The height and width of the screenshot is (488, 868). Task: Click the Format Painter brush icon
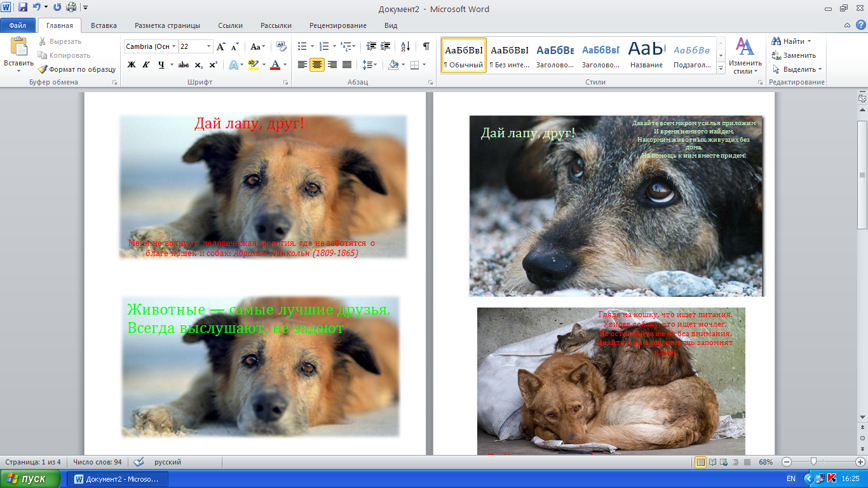[x=43, y=69]
